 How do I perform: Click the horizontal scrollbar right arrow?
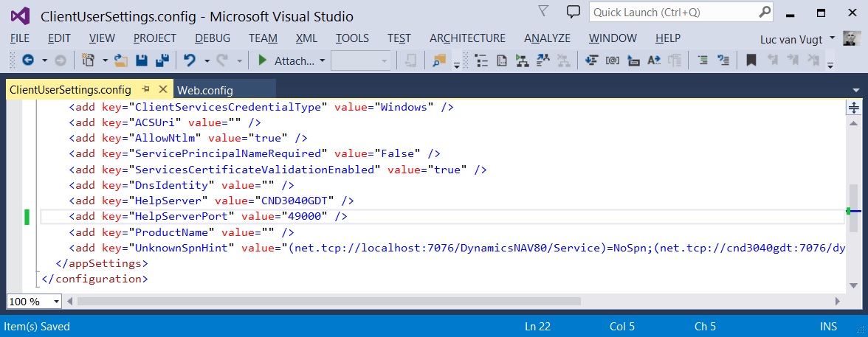tap(838, 302)
